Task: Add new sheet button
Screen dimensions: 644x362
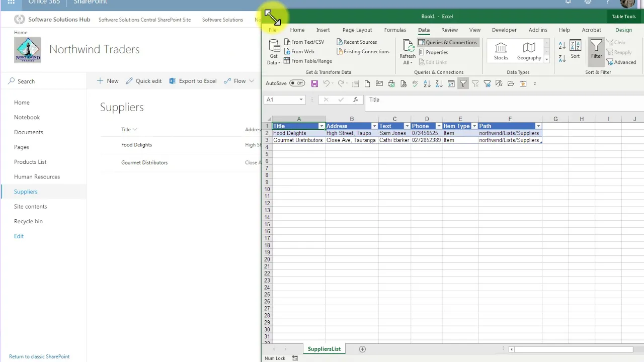Action: 362,349
